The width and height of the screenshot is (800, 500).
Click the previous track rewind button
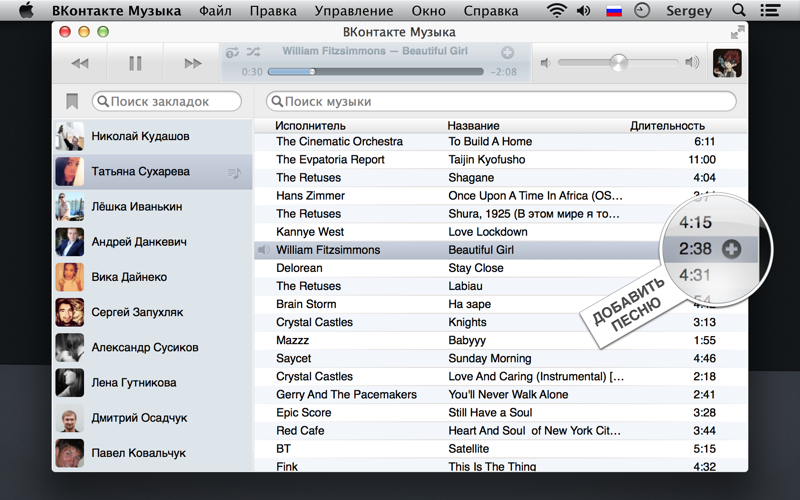click(x=80, y=63)
